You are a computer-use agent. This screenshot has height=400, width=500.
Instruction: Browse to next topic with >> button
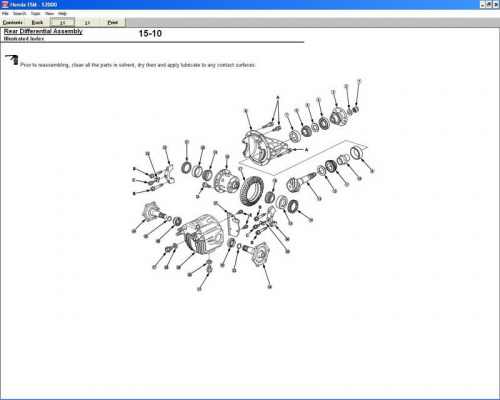(87, 22)
